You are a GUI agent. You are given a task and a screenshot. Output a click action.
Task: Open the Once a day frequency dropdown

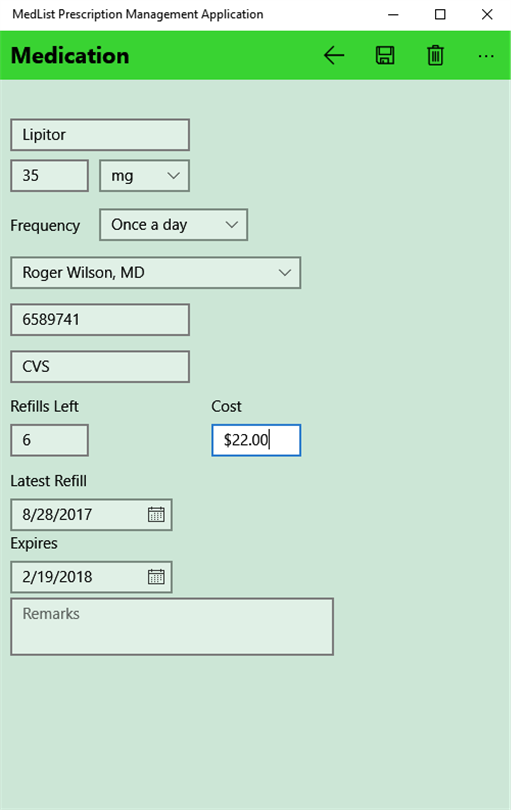pyautogui.click(x=174, y=225)
